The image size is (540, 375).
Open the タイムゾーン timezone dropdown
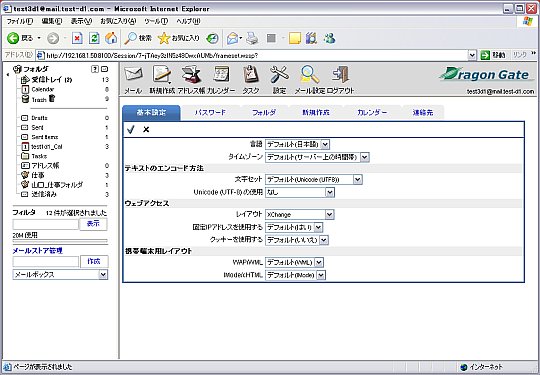317,157
